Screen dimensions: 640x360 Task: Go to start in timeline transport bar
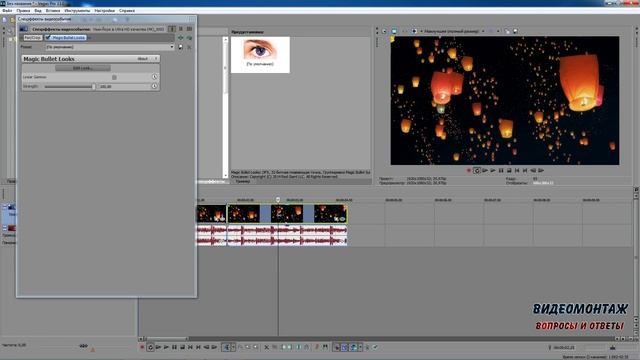[x=190, y=347]
